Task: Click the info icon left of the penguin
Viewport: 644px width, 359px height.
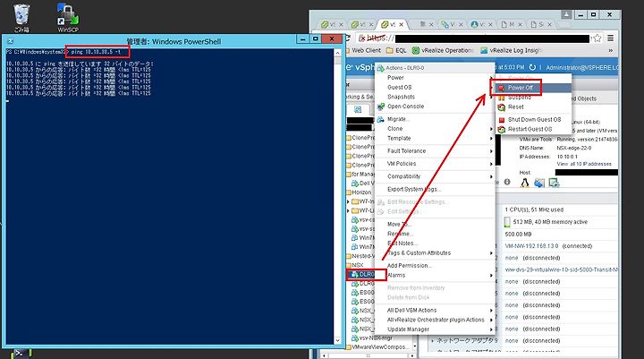Action: click(507, 182)
